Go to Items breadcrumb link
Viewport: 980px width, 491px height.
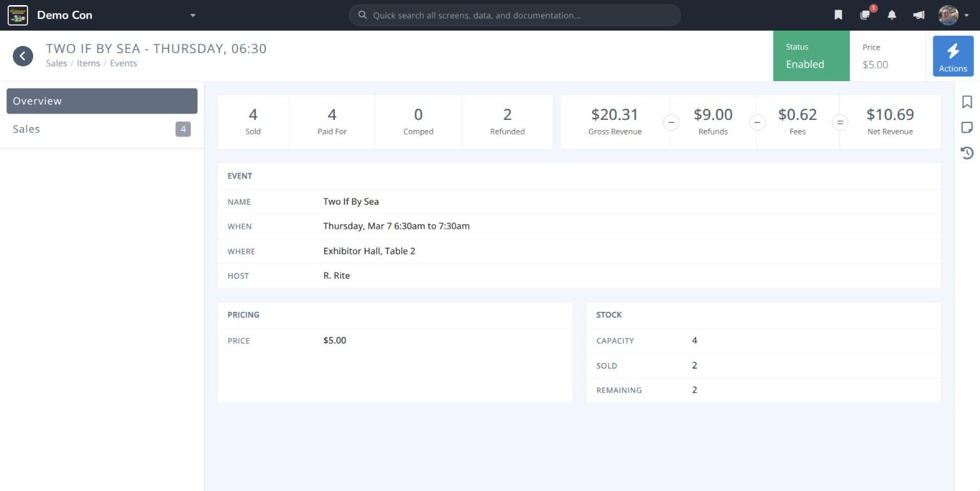point(88,63)
